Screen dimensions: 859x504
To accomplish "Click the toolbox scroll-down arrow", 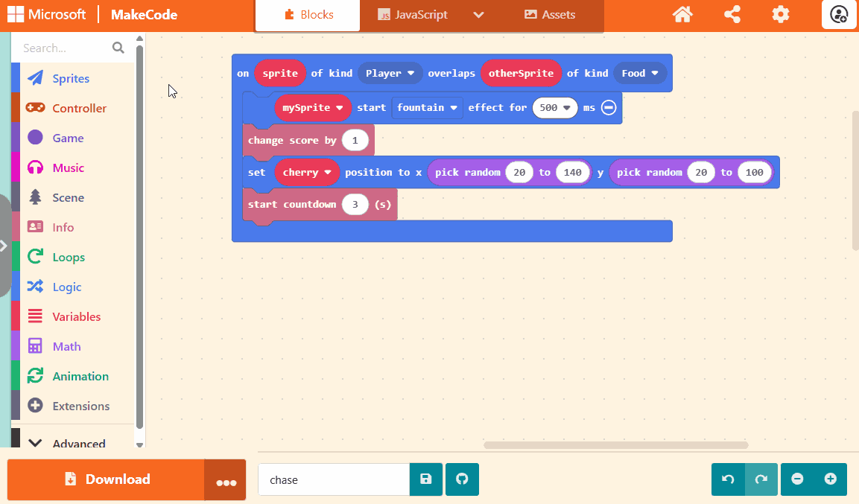I will coord(140,445).
